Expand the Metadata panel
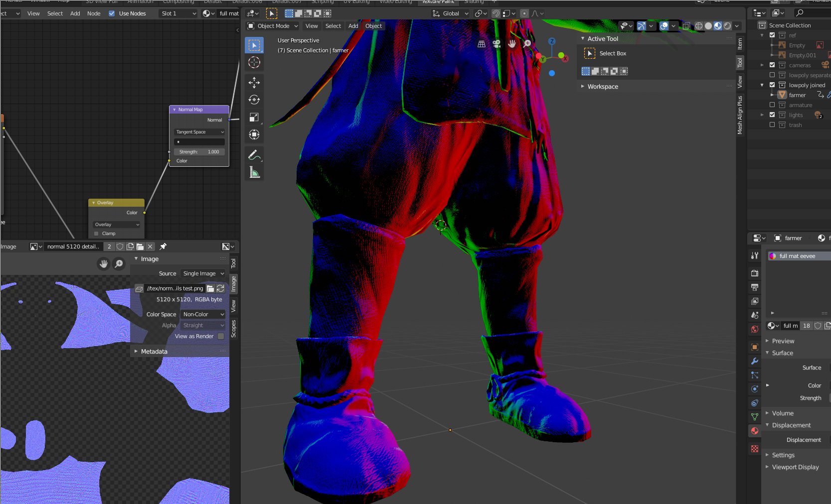 pyautogui.click(x=154, y=352)
